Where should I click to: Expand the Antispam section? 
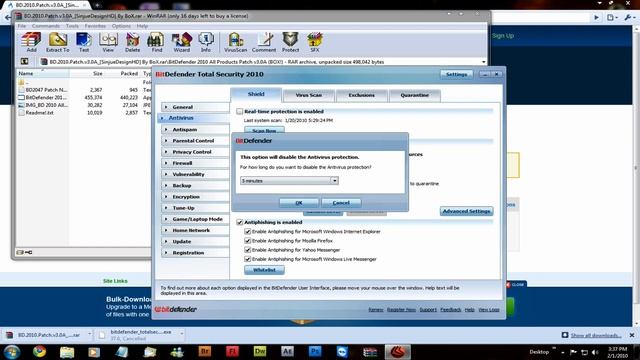click(195, 129)
